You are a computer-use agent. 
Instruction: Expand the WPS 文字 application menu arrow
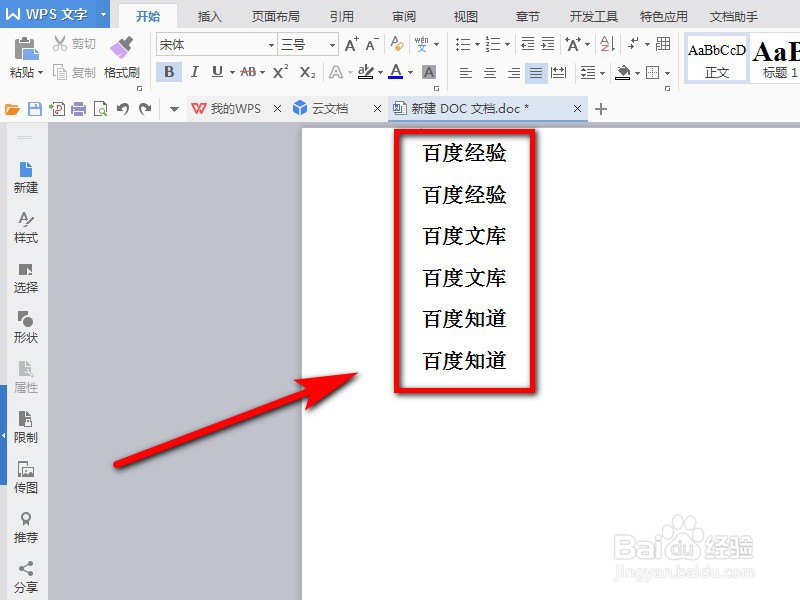pyautogui.click(x=104, y=14)
